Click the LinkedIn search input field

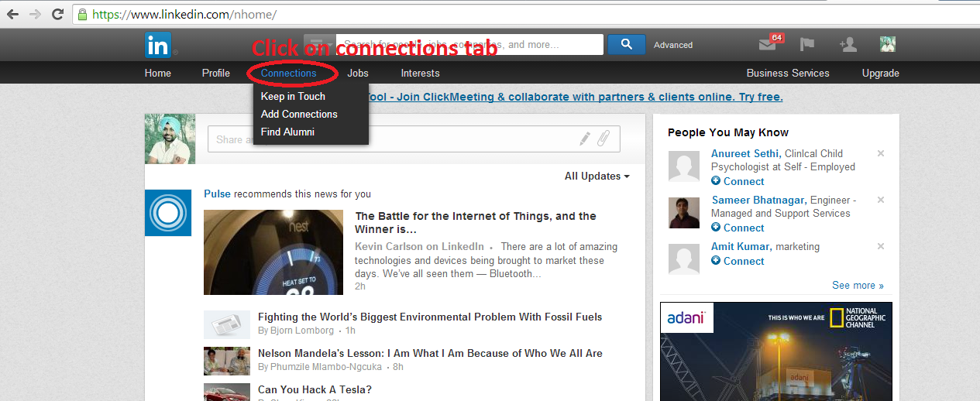tap(469, 45)
